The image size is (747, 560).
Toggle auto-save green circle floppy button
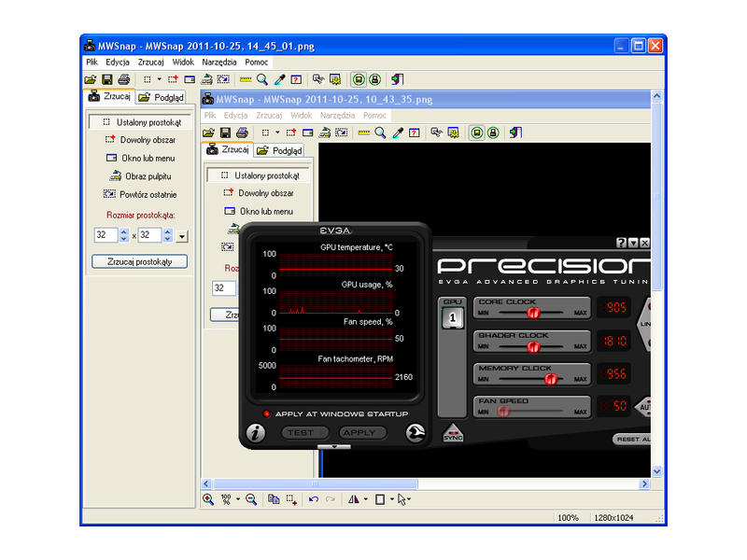click(x=359, y=79)
